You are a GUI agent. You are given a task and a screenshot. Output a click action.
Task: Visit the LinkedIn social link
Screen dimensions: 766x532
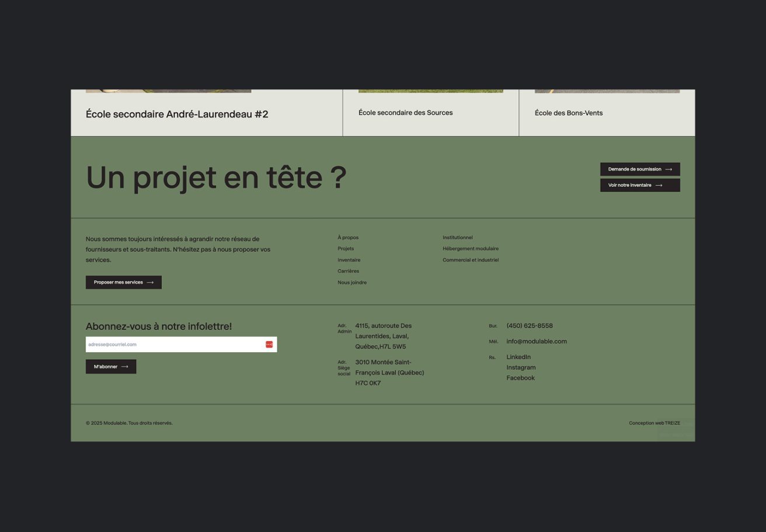(x=518, y=357)
